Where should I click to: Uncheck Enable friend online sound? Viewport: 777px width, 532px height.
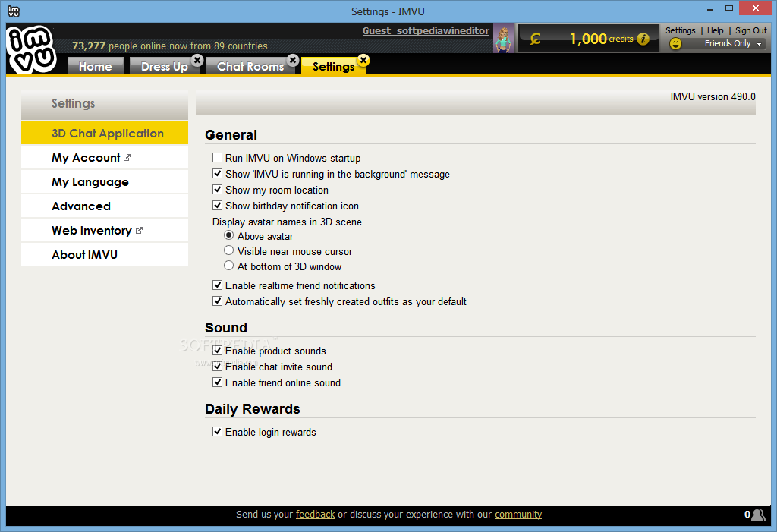217,382
